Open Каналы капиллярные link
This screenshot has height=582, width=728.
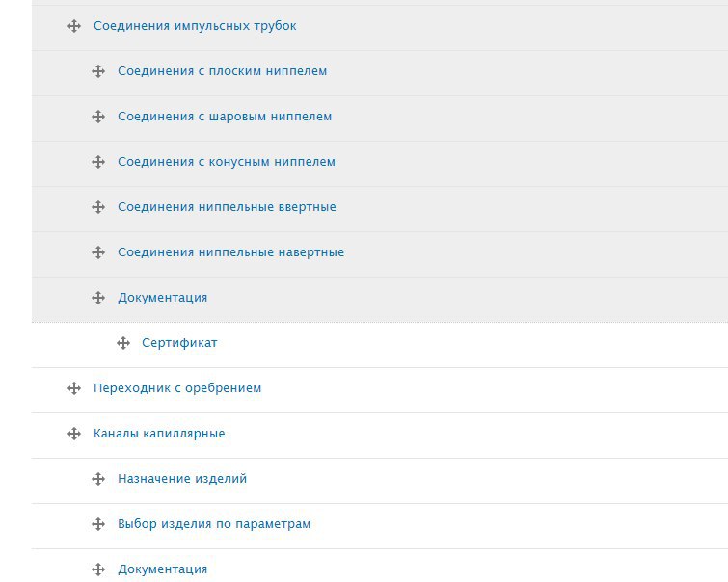point(159,434)
